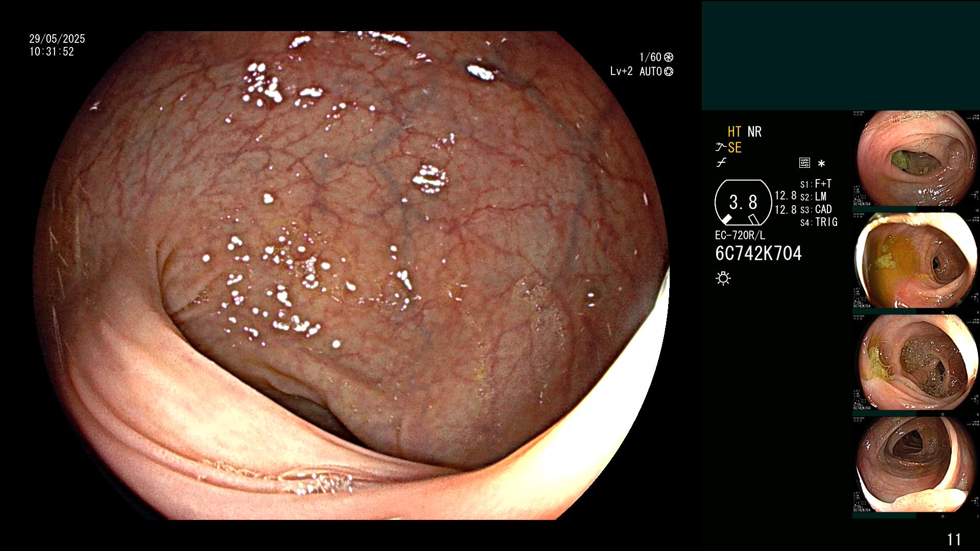Click the AUTO iris mode text
This screenshot has height=551, width=980.
click(651, 71)
